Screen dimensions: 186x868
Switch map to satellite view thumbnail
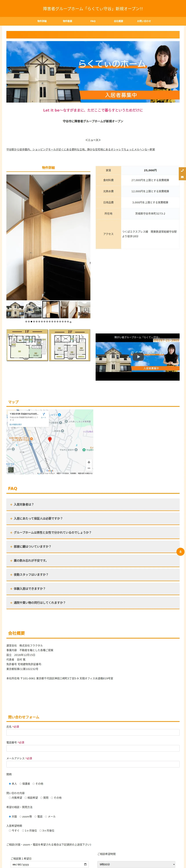coord(11,470)
